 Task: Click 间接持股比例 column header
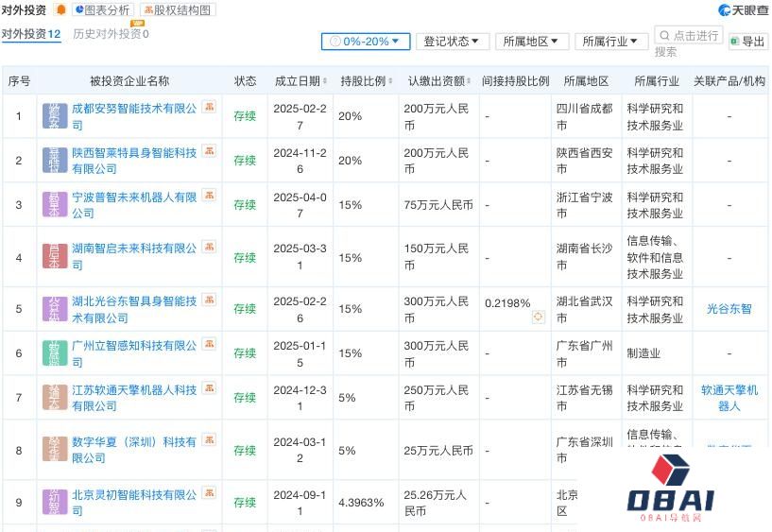pyautogui.click(x=516, y=81)
